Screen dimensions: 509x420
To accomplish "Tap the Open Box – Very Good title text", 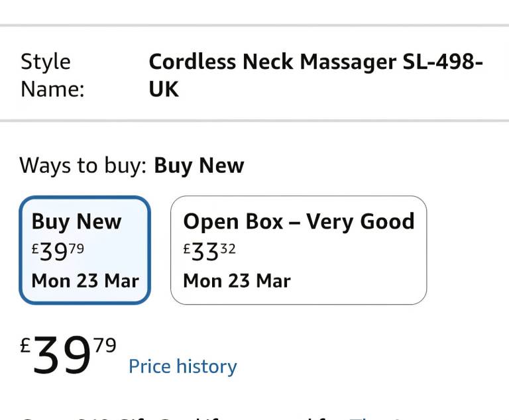I will (x=298, y=221).
